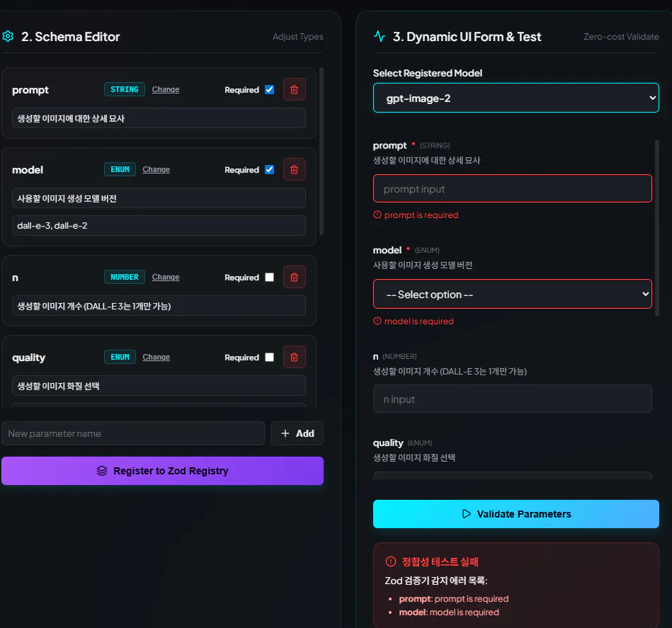Click the '정합성 테스트 실패' error heading
672x628 pixels.
[x=440, y=561]
